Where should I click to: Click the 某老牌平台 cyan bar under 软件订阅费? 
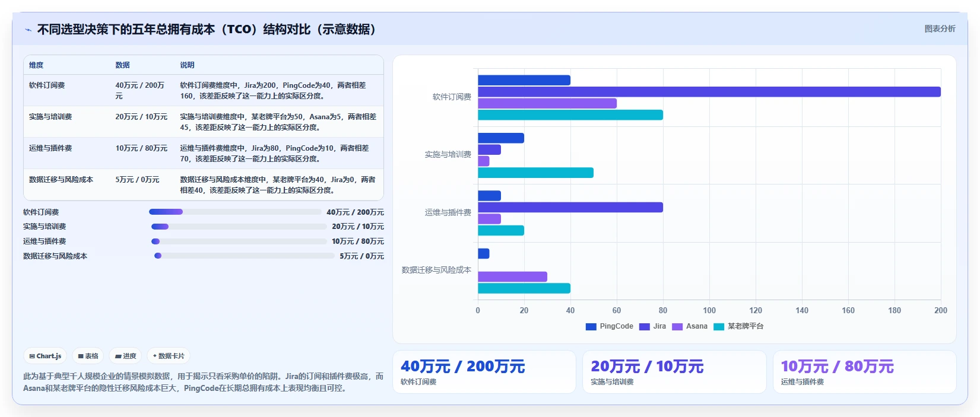coord(570,115)
